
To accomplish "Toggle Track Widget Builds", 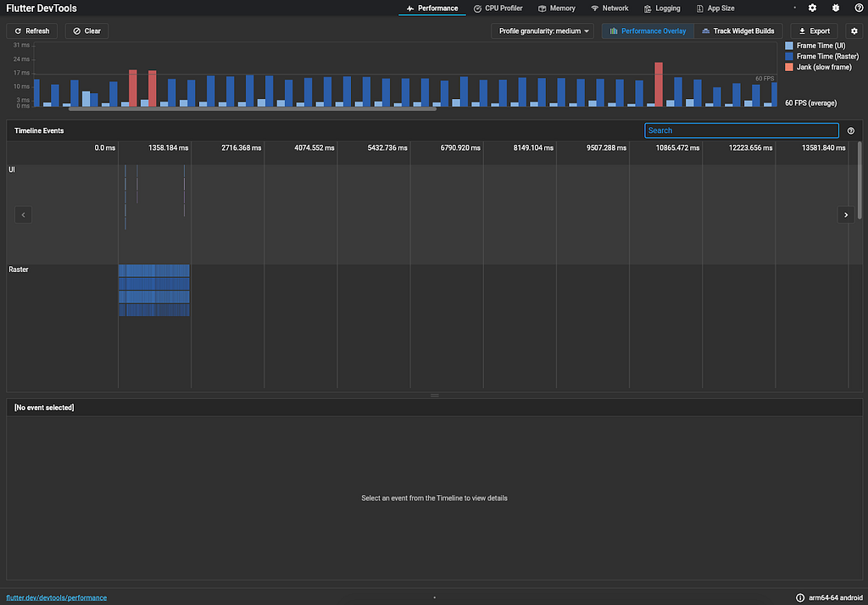I will (738, 31).
